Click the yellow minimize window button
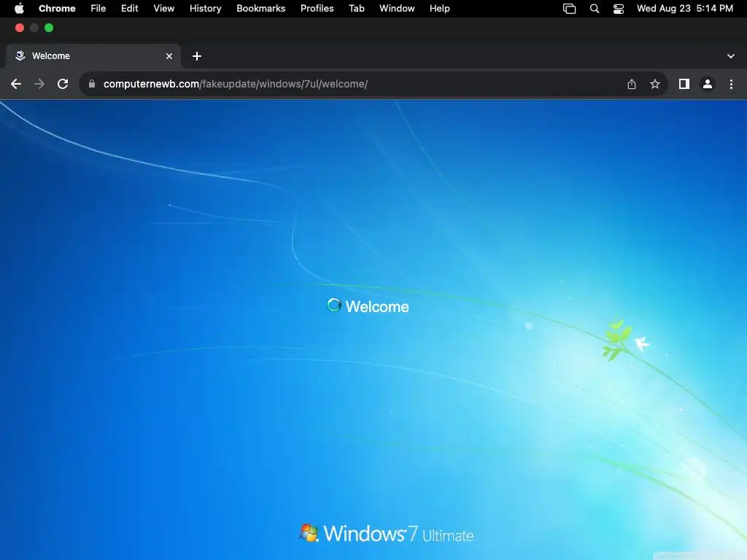747x560 pixels. [34, 28]
